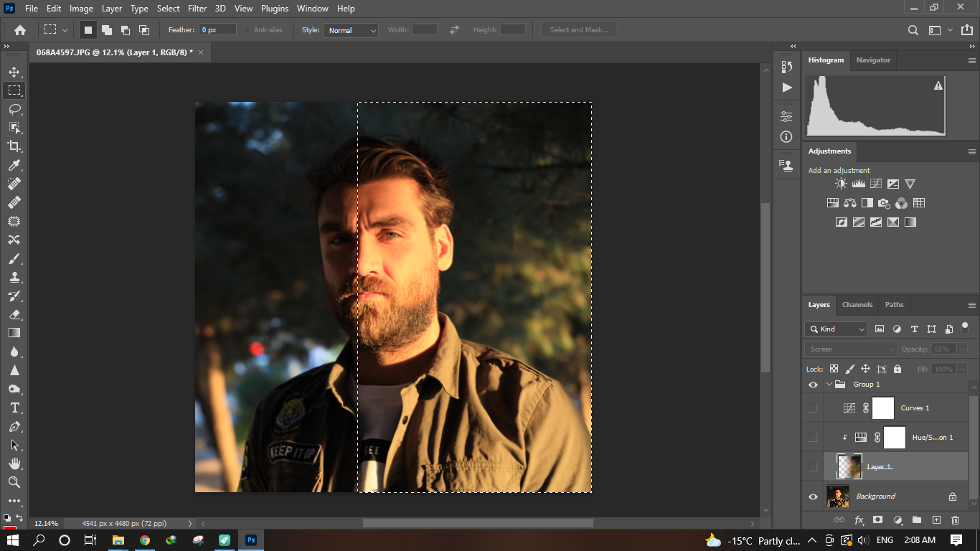Open the Adjustments panel menu
Viewport: 980px width, 551px height.
[x=972, y=151]
